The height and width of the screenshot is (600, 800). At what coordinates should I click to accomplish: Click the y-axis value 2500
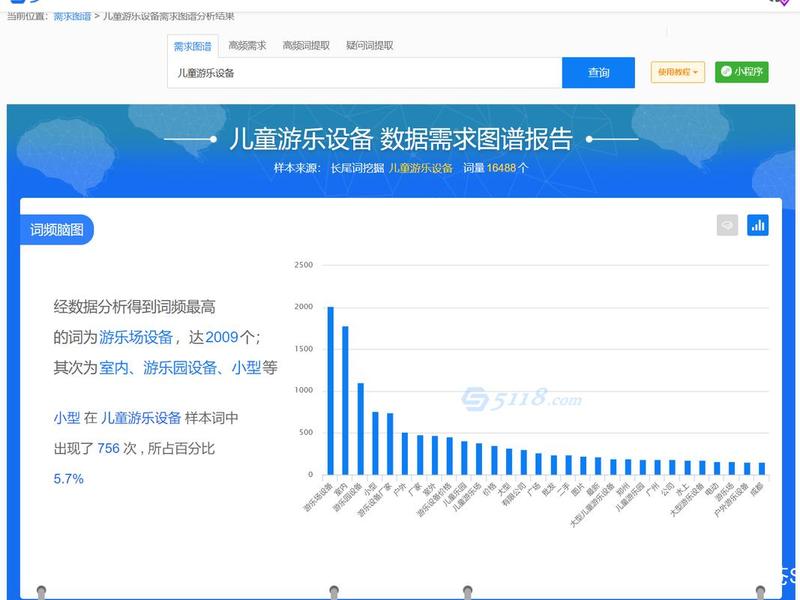point(304,265)
